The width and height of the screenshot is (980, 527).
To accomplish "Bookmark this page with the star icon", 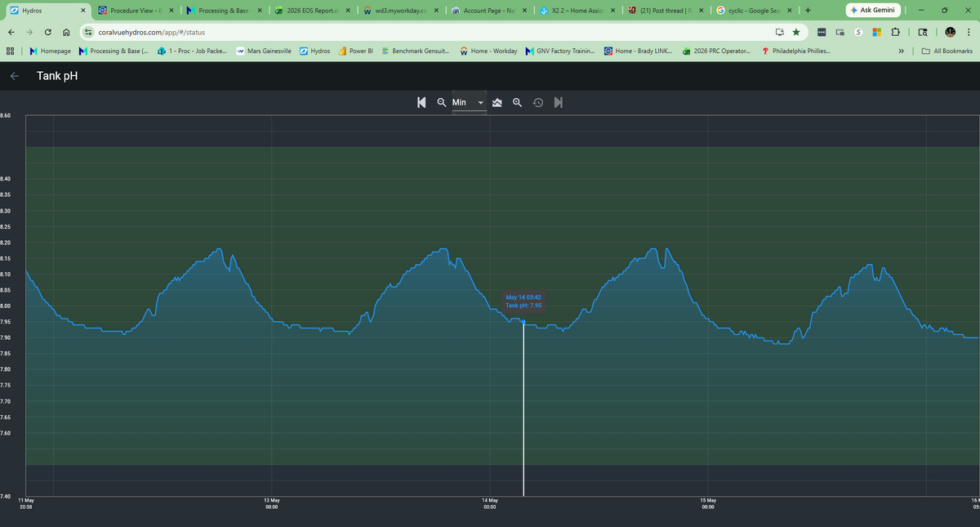I will [796, 32].
